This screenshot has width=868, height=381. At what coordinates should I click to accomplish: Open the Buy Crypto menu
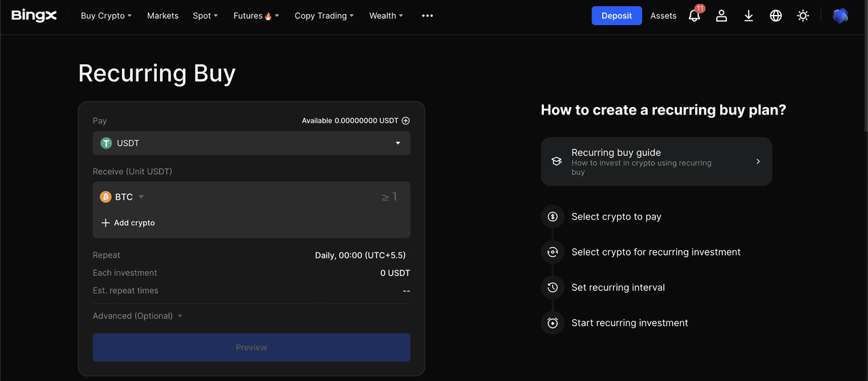106,16
